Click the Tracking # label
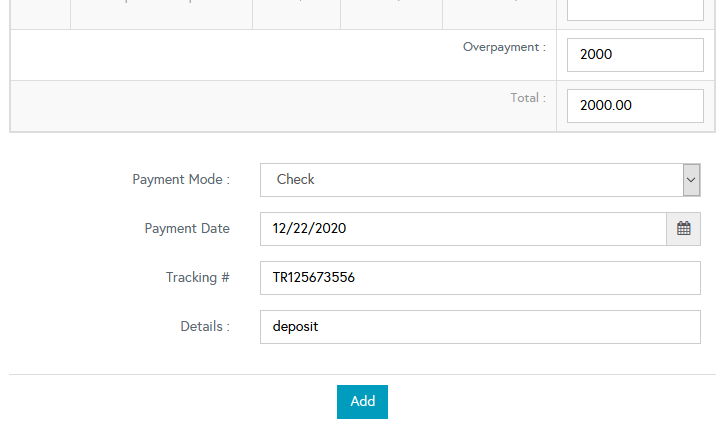 click(x=198, y=278)
